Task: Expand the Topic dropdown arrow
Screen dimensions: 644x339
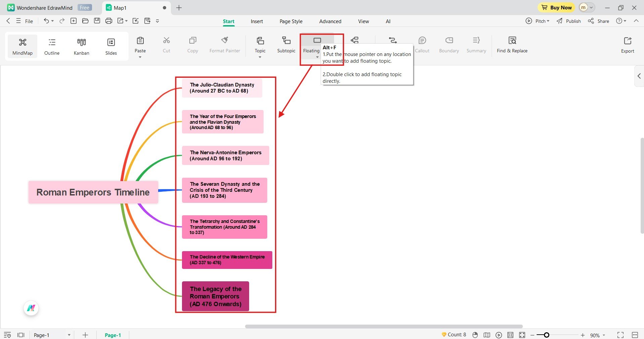Action: (260, 57)
